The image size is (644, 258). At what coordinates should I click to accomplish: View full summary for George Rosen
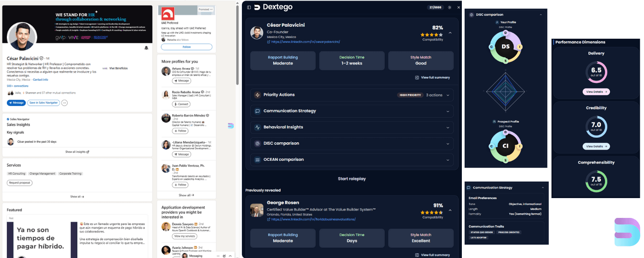[x=432, y=255]
